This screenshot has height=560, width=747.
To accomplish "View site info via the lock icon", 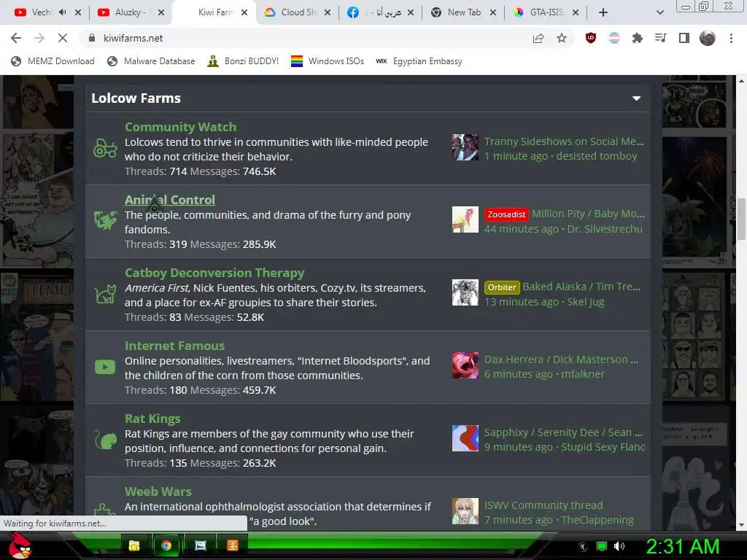I will point(92,38).
